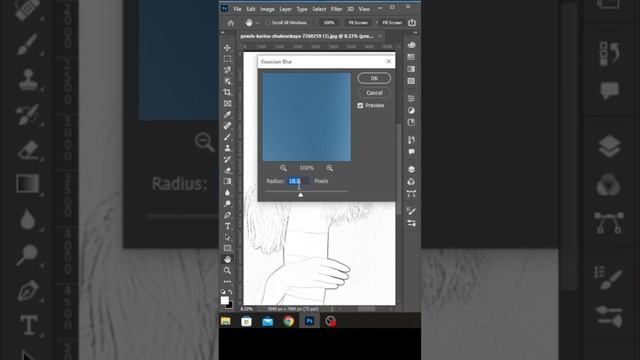The image size is (640, 360).
Task: Select the Gradient tool
Action: click(227, 182)
